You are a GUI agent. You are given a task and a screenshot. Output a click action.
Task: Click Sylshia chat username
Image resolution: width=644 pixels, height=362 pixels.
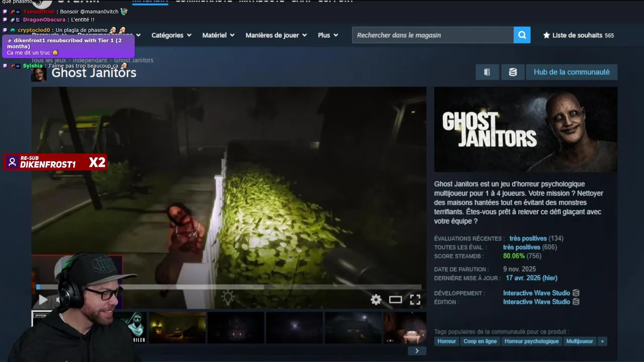33,66
